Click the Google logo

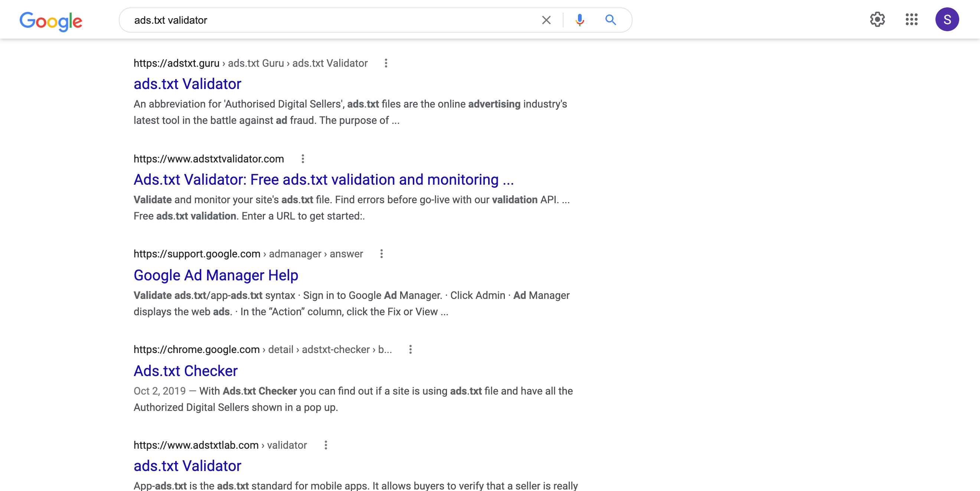point(51,21)
